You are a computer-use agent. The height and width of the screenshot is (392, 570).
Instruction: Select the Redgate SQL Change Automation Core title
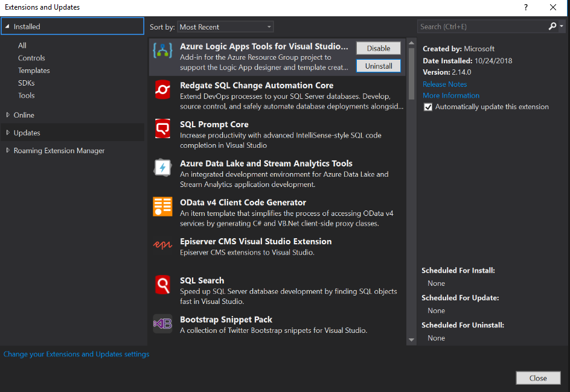pos(257,85)
